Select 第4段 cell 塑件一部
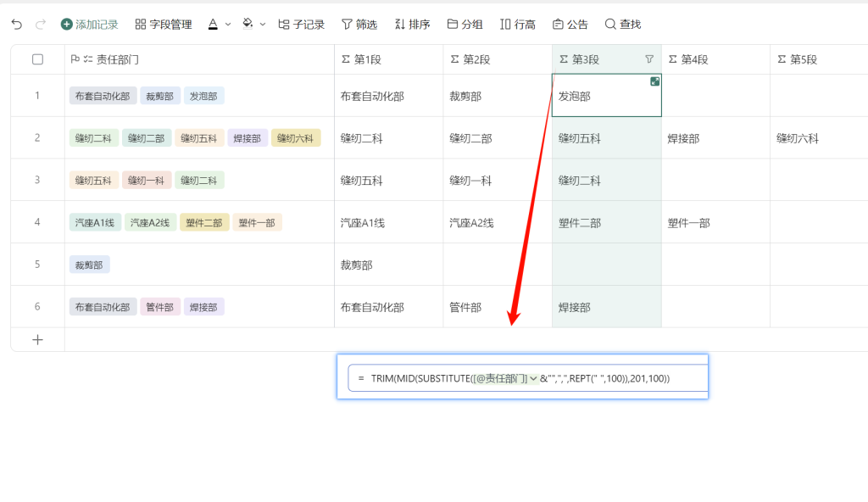Image resolution: width=868 pixels, height=502 pixels. point(715,223)
